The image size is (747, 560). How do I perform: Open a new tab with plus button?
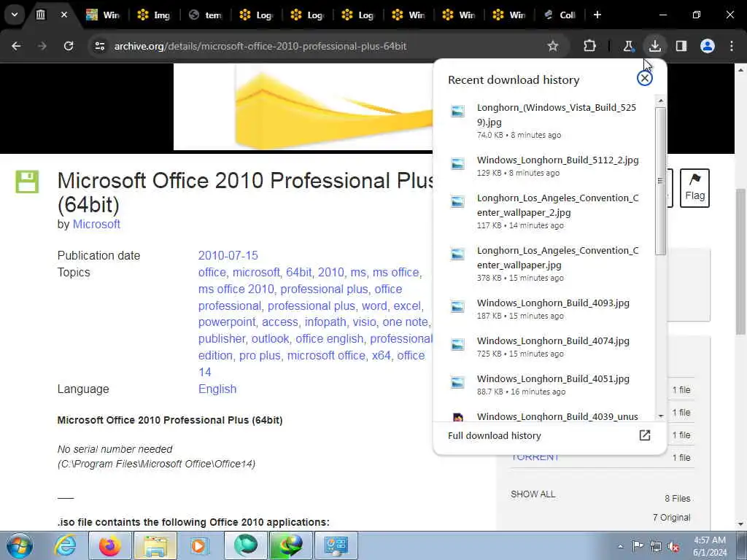pos(597,15)
